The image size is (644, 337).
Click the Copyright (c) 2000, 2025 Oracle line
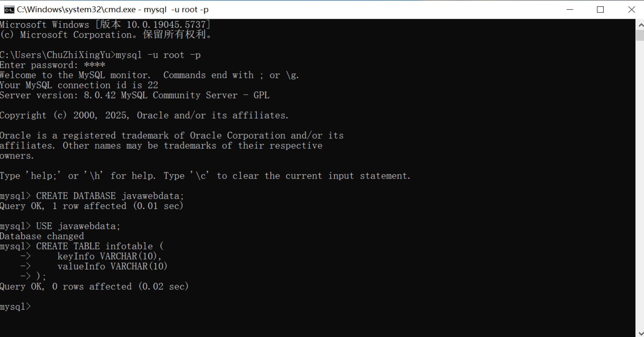[144, 115]
